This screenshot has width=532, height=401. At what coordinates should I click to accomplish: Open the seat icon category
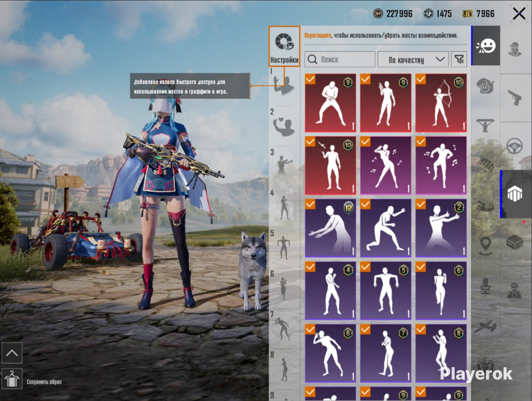pyautogui.click(x=485, y=286)
